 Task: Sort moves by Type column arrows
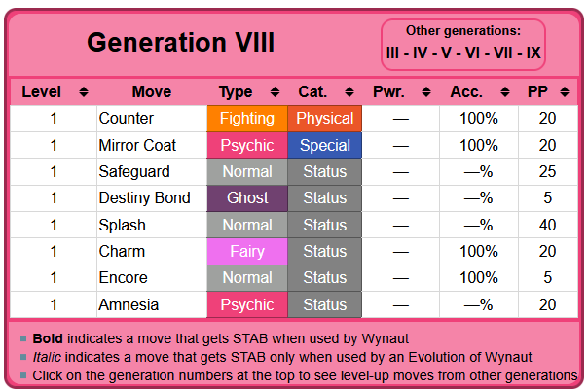click(x=274, y=92)
